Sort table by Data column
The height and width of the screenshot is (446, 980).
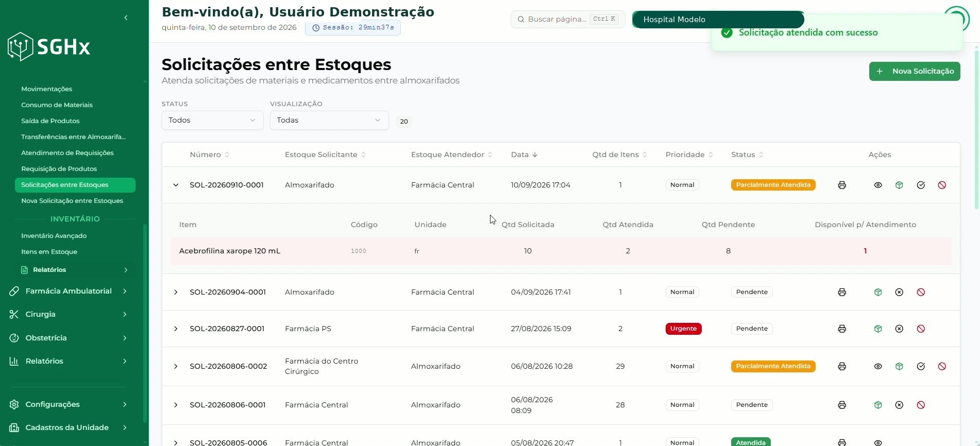[524, 155]
